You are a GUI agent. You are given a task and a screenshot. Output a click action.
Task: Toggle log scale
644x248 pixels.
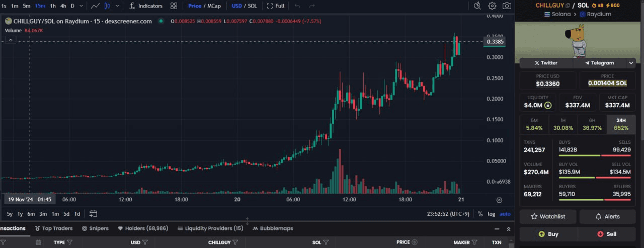click(491, 214)
